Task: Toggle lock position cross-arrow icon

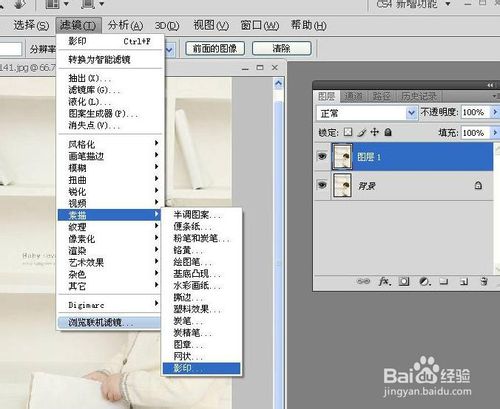Action: pos(375,132)
